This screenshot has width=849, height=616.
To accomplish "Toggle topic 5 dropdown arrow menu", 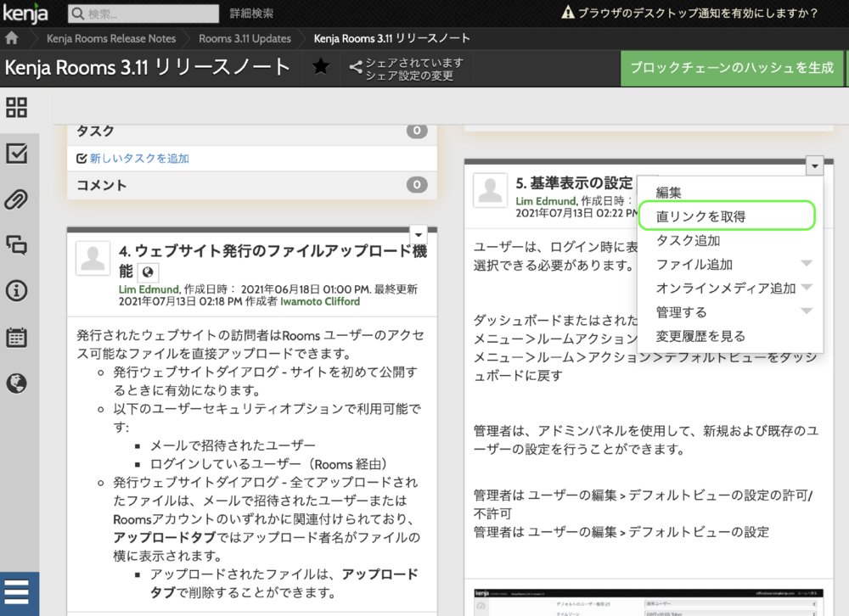I will pyautogui.click(x=814, y=166).
